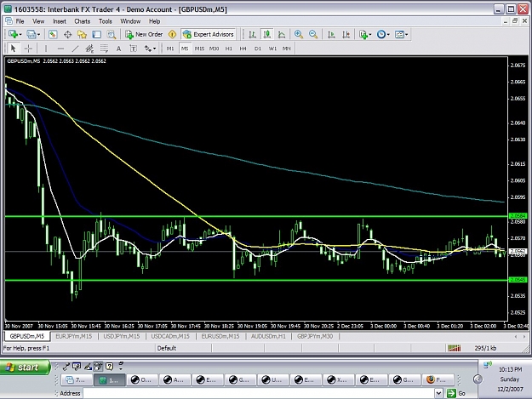The width and height of the screenshot is (532, 399).
Task: Zoom in on the chart
Action: (x=299, y=34)
